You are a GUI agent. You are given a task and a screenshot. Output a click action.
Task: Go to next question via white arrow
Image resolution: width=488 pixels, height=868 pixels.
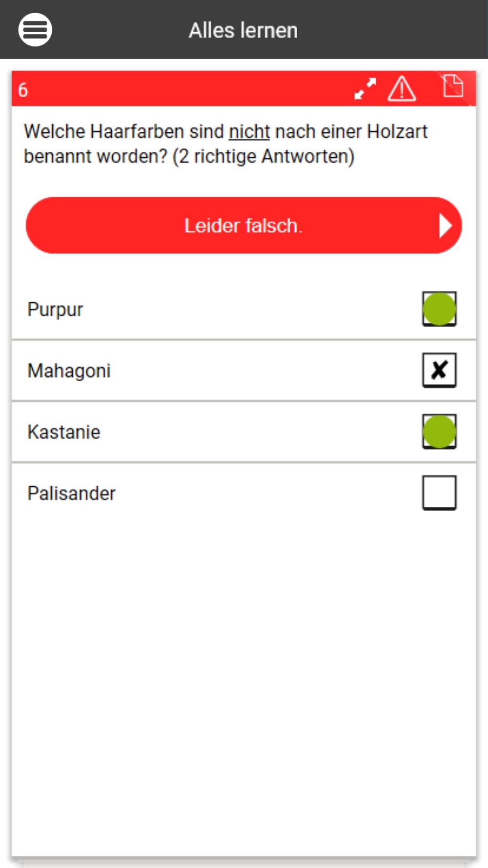point(445,226)
